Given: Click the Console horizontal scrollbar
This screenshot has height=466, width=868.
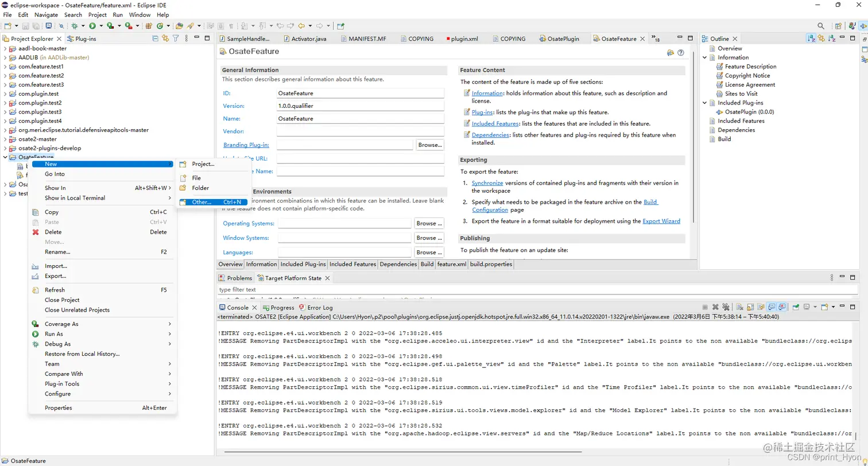Looking at the screenshot, I should 402,452.
